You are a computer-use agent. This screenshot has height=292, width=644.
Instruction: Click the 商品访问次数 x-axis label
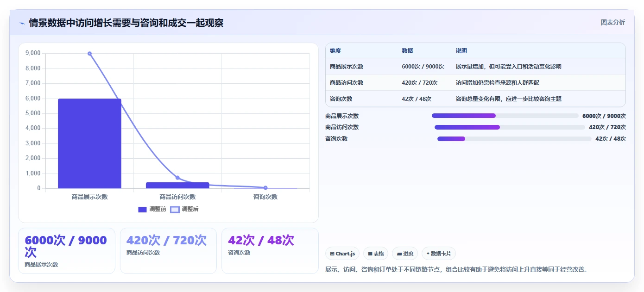177,197
